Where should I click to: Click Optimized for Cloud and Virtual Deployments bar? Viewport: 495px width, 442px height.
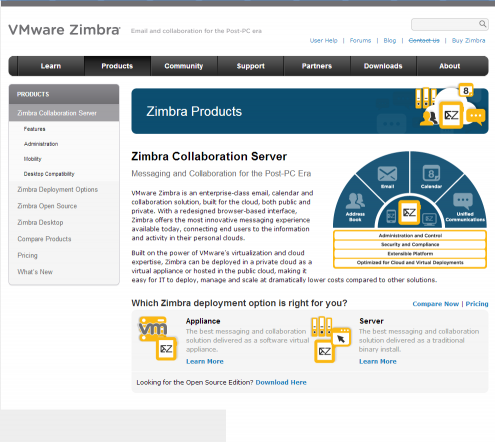[x=410, y=263]
